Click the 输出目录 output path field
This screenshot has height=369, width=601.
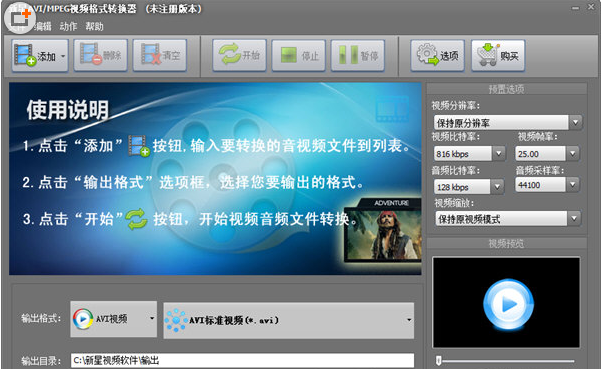coord(243,360)
